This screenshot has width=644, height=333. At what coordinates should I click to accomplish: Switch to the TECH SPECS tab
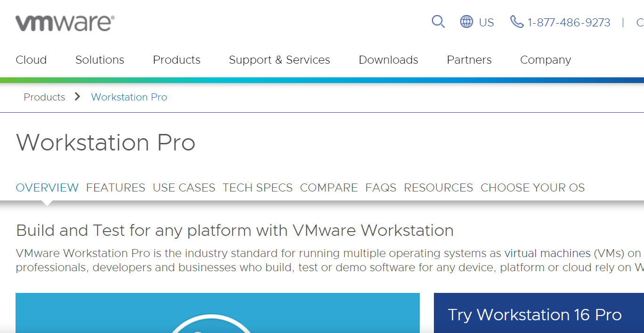click(257, 187)
